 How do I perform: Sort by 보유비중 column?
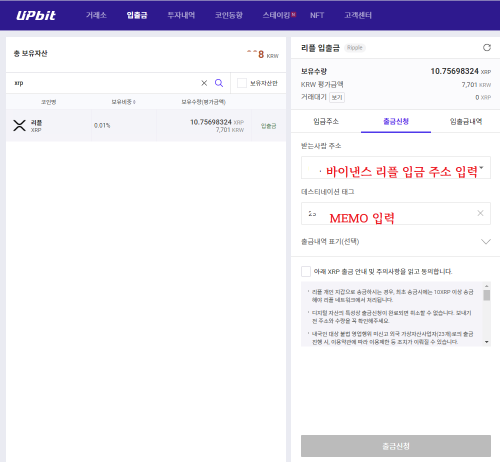point(123,102)
